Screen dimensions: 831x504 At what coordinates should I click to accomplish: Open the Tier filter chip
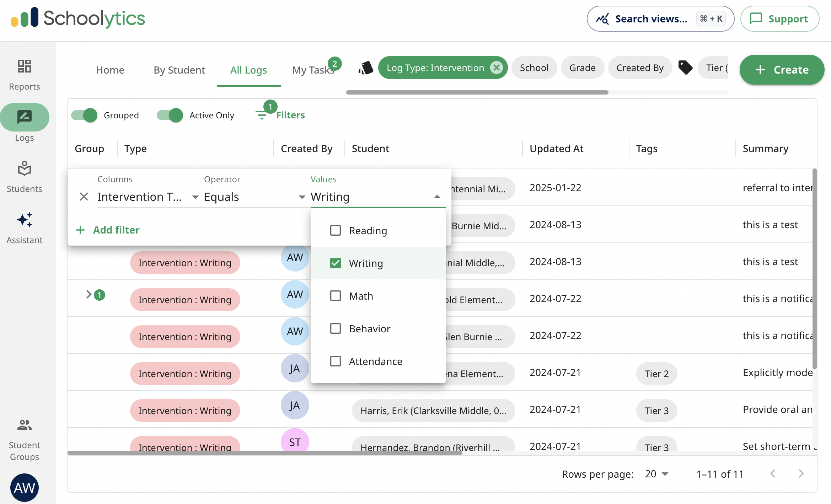[714, 68]
